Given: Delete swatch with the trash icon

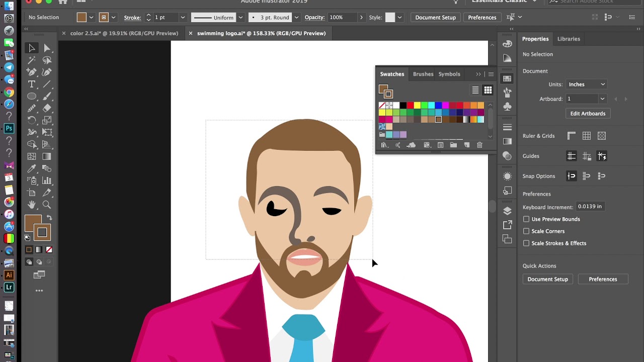Looking at the screenshot, I should click(x=479, y=145).
